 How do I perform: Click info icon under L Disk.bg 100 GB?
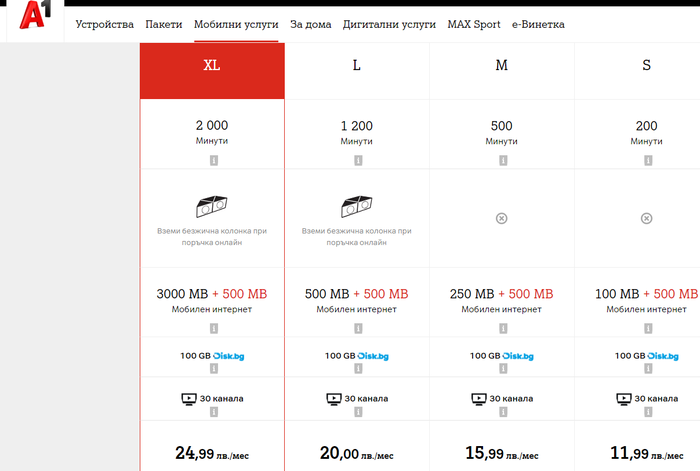click(x=358, y=368)
